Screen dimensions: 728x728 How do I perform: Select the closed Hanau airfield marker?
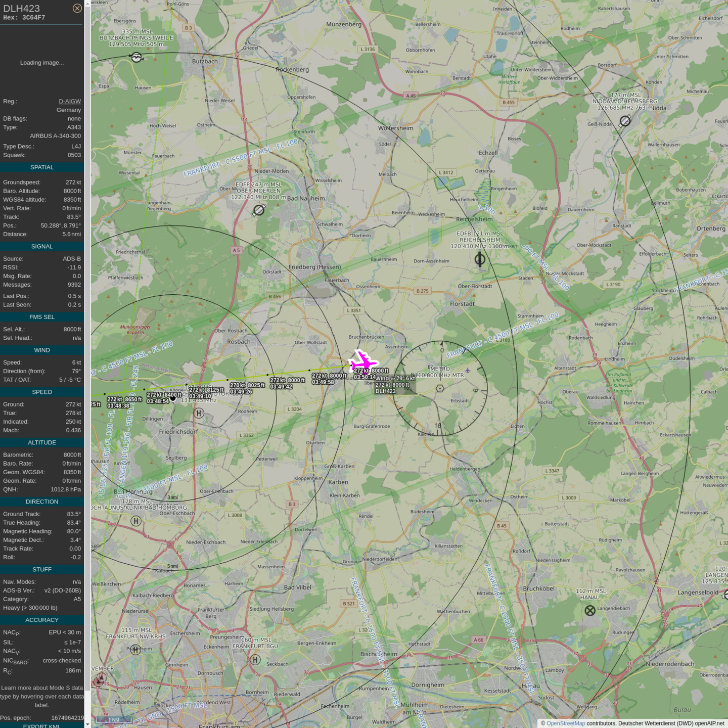coord(590,611)
